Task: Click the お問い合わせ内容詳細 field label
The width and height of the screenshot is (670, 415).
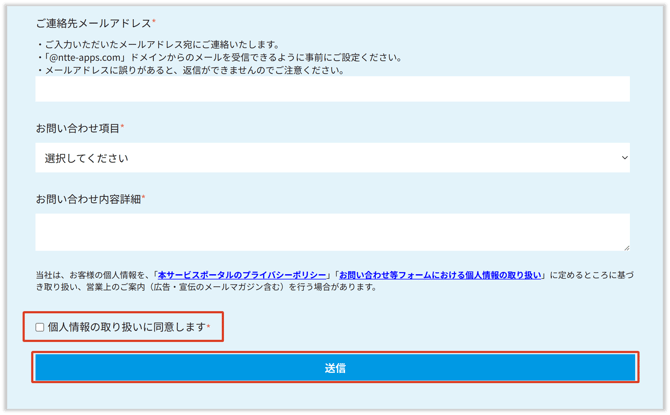Action: [88, 199]
